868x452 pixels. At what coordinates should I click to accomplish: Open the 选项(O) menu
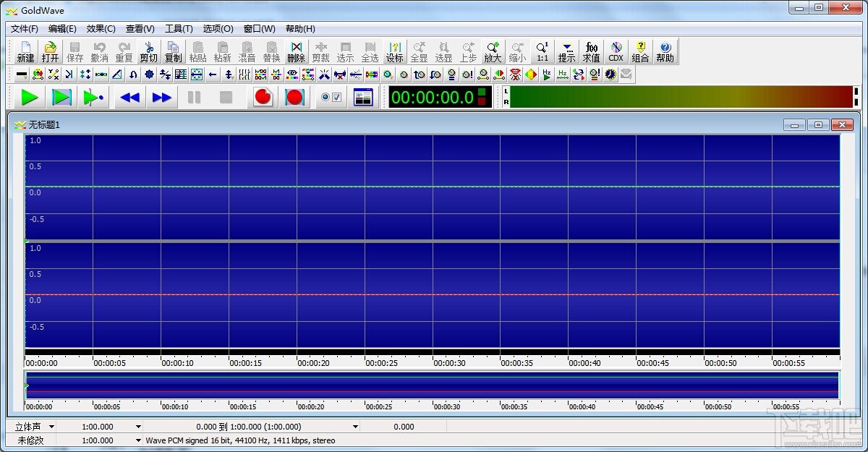pyautogui.click(x=218, y=29)
